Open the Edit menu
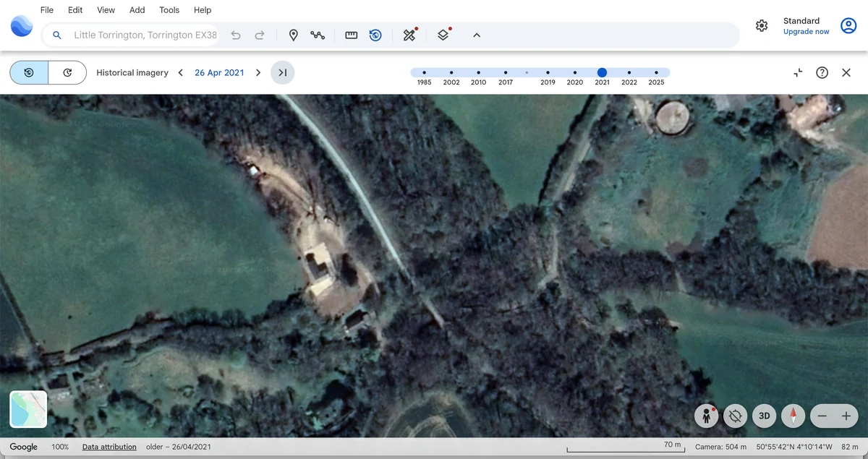This screenshot has height=459, width=868. [x=75, y=10]
